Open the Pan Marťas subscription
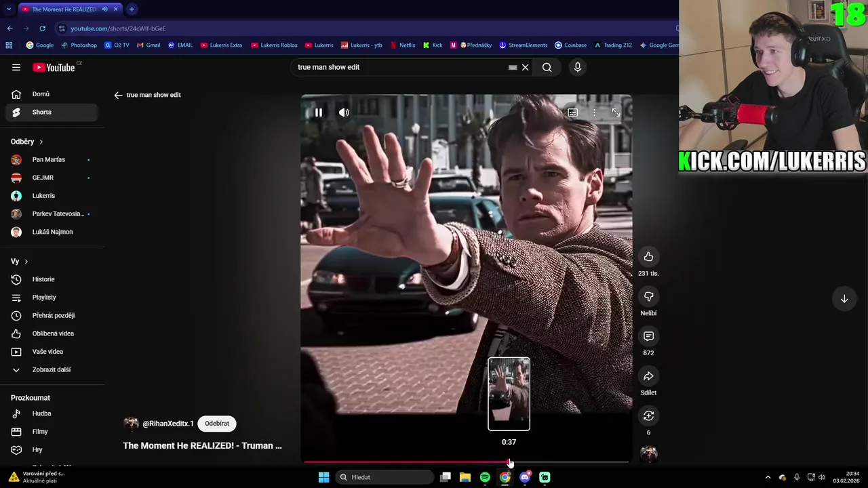This screenshot has width=868, height=488. click(x=52, y=159)
